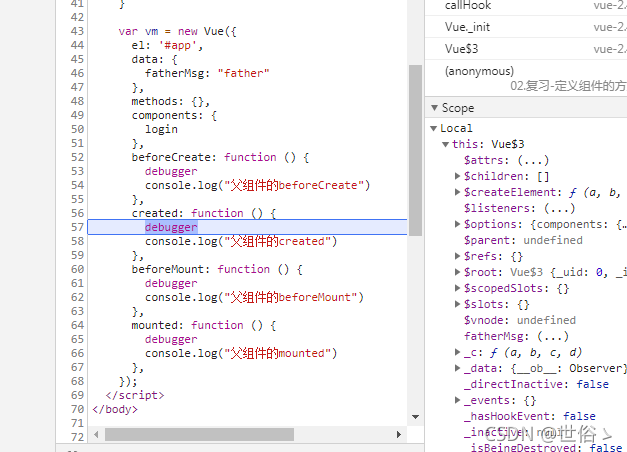Viewport: 627px width, 452px height.
Task: Click the console.log 父组件的created line
Action: pyautogui.click(x=241, y=241)
